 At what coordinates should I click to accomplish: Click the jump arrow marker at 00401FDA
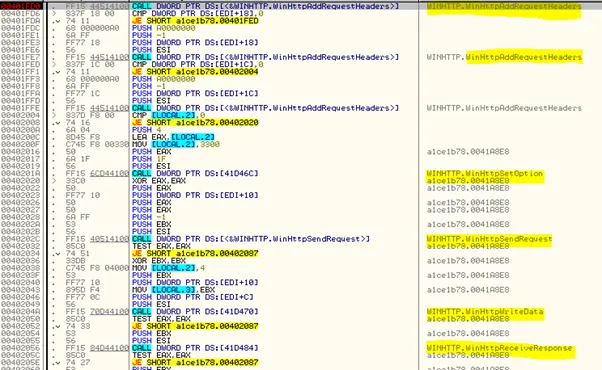(x=56, y=21)
